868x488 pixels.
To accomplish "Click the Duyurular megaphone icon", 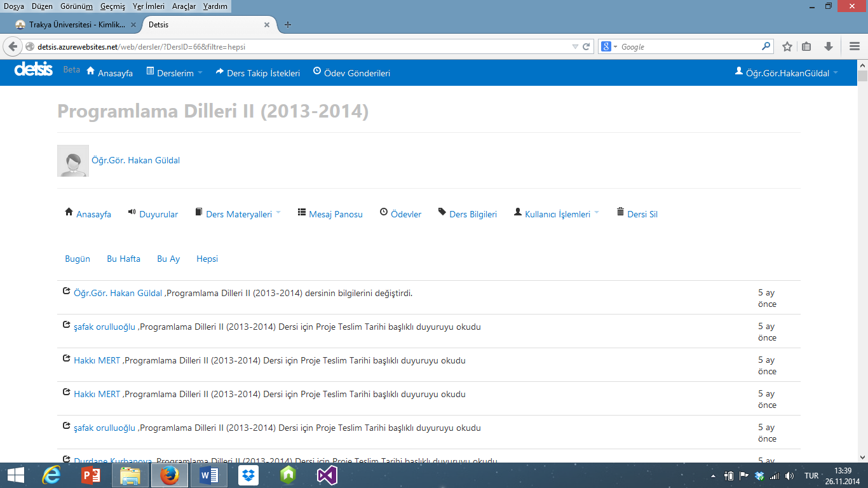I will point(132,212).
